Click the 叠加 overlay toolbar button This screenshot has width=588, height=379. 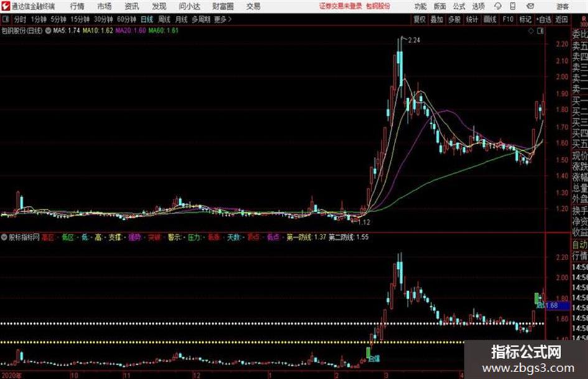click(x=437, y=19)
